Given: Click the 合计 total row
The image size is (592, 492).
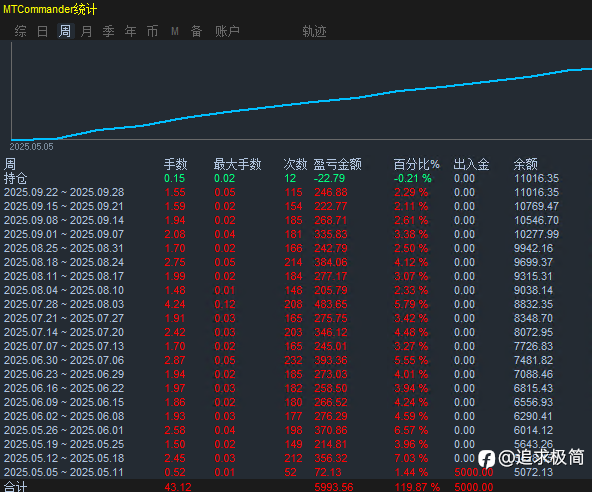Looking at the screenshot, I should [296, 486].
